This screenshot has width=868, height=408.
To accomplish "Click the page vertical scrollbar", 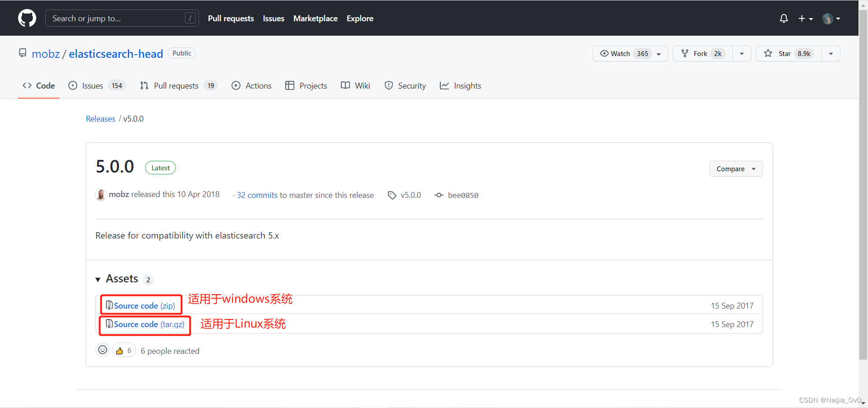I will [x=863, y=185].
